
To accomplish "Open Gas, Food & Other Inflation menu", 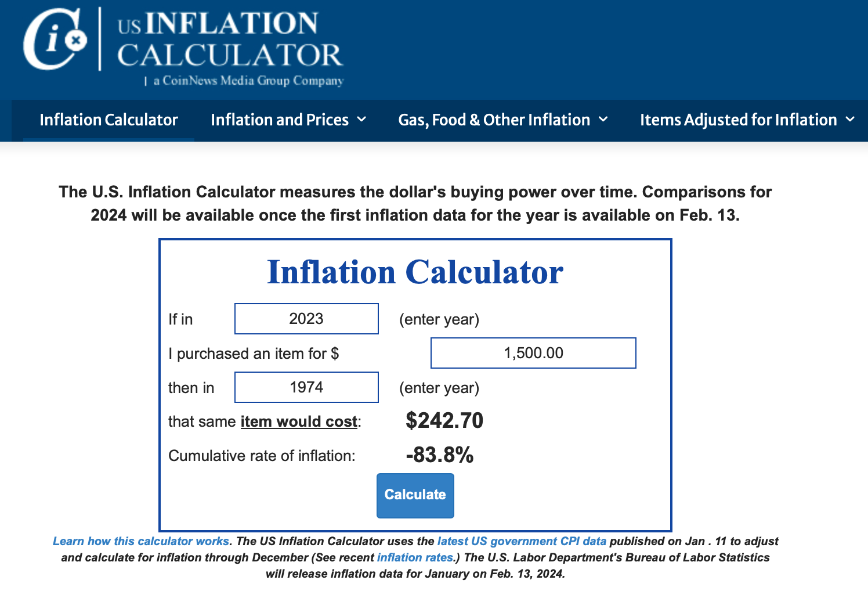I will (494, 120).
